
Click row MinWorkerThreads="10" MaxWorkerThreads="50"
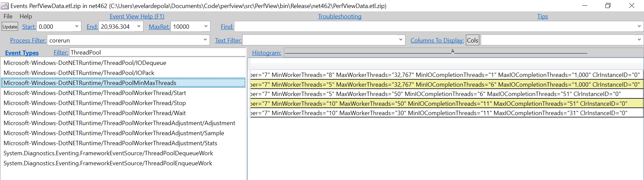coord(447,104)
